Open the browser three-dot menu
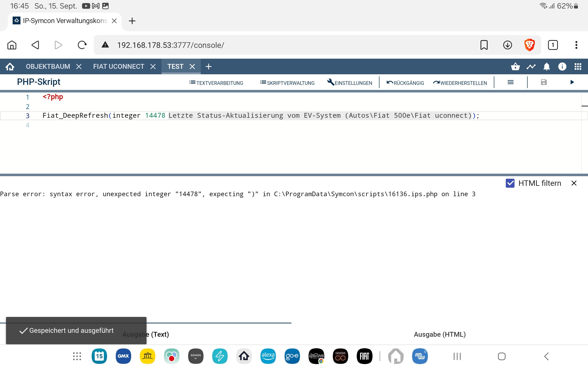 tap(576, 45)
